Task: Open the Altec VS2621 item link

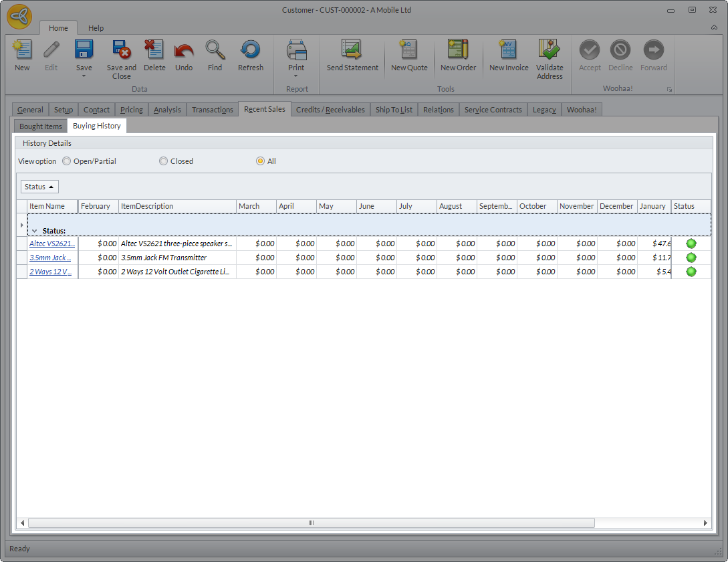Action: tap(51, 244)
